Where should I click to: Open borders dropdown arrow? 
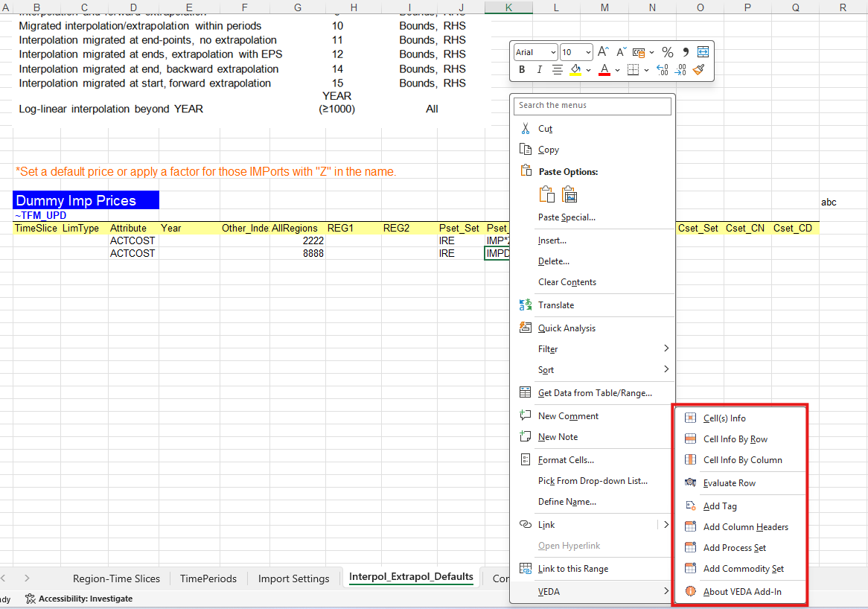tap(646, 70)
